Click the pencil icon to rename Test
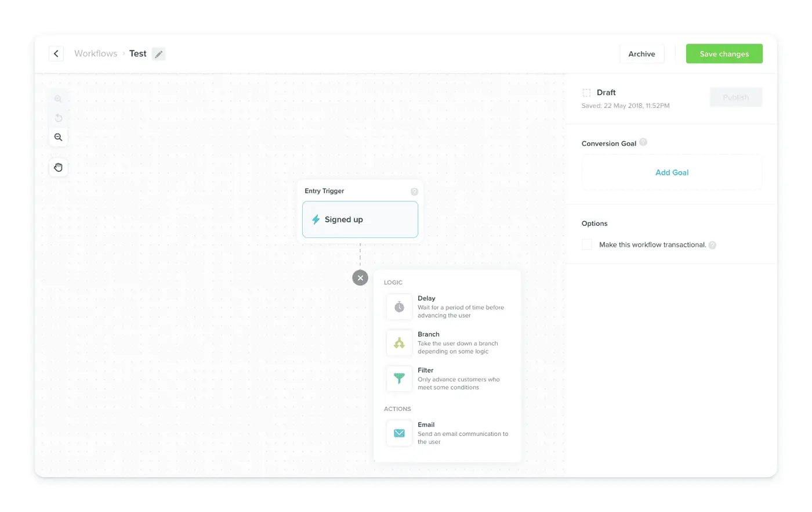This screenshot has height=512, width=812. coord(158,54)
